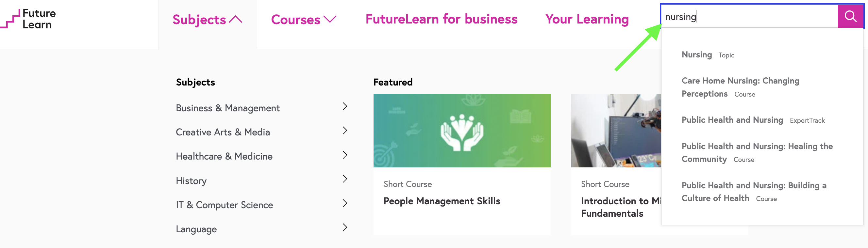Expand the History subject chevron arrow
The width and height of the screenshot is (868, 248).
pos(345,179)
